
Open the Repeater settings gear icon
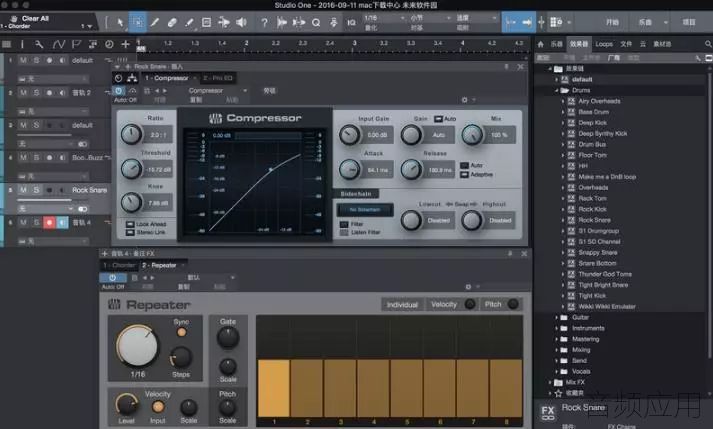coord(468,287)
